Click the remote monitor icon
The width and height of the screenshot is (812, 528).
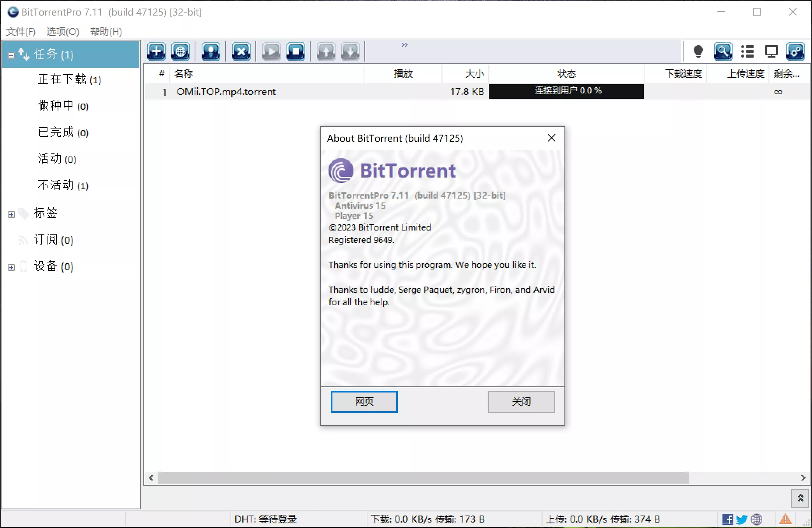pyautogui.click(x=771, y=51)
